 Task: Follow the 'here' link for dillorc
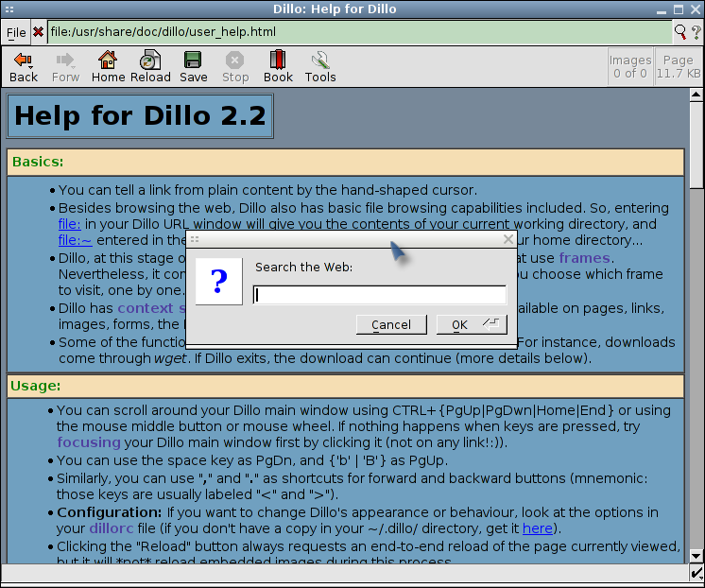pyautogui.click(x=538, y=528)
